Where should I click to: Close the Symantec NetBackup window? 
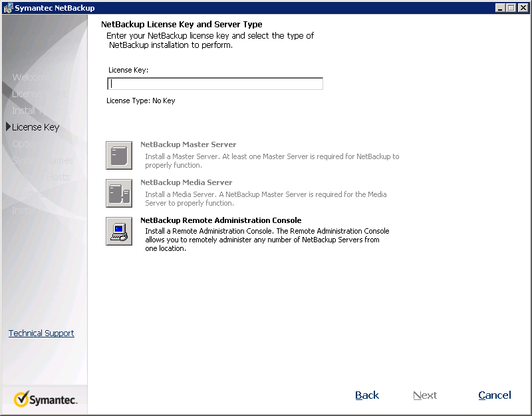coord(523,8)
